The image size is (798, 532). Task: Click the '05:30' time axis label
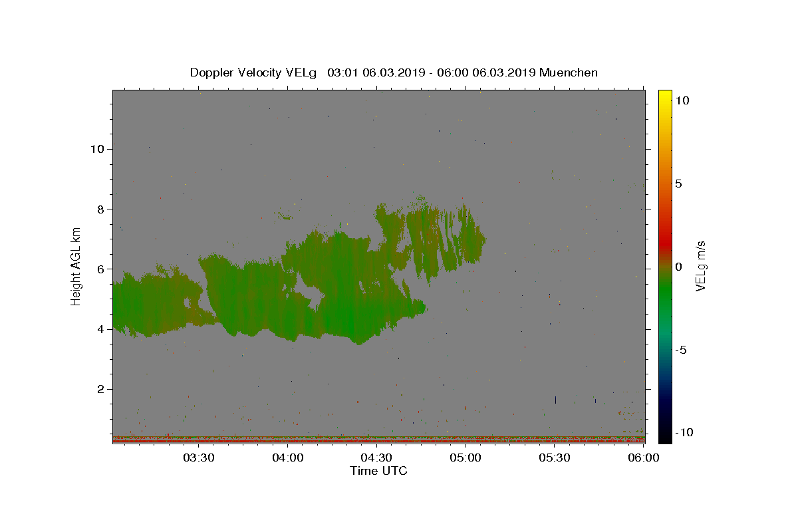[x=555, y=458]
